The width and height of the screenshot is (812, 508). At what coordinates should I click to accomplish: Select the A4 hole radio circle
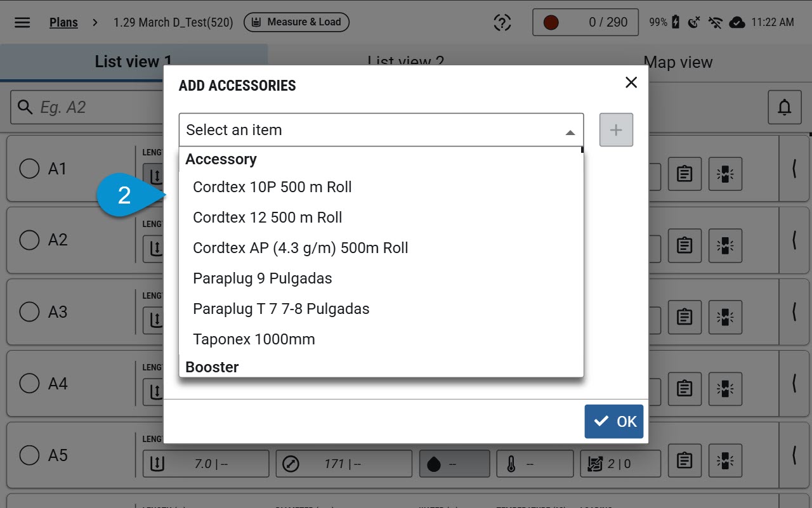[29, 384]
